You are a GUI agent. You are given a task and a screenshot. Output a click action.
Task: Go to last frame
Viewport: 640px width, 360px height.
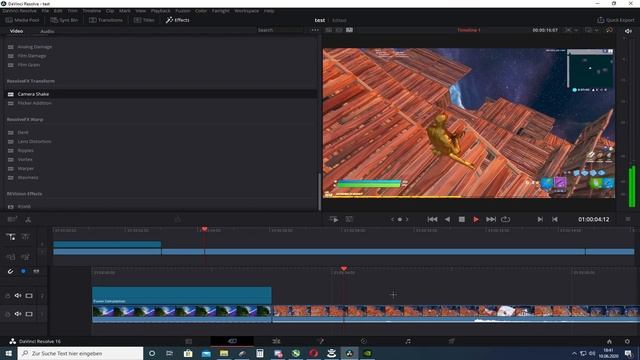[x=491, y=220]
